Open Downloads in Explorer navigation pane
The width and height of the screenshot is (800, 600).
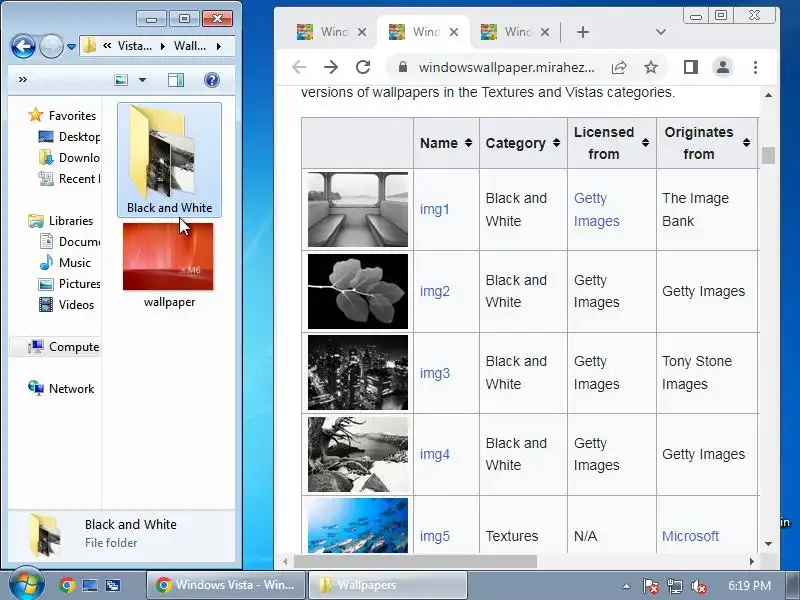69,158
